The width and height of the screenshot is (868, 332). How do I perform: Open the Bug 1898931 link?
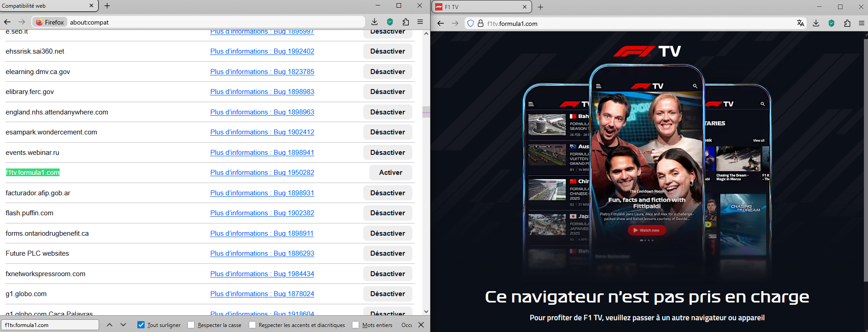(262, 193)
